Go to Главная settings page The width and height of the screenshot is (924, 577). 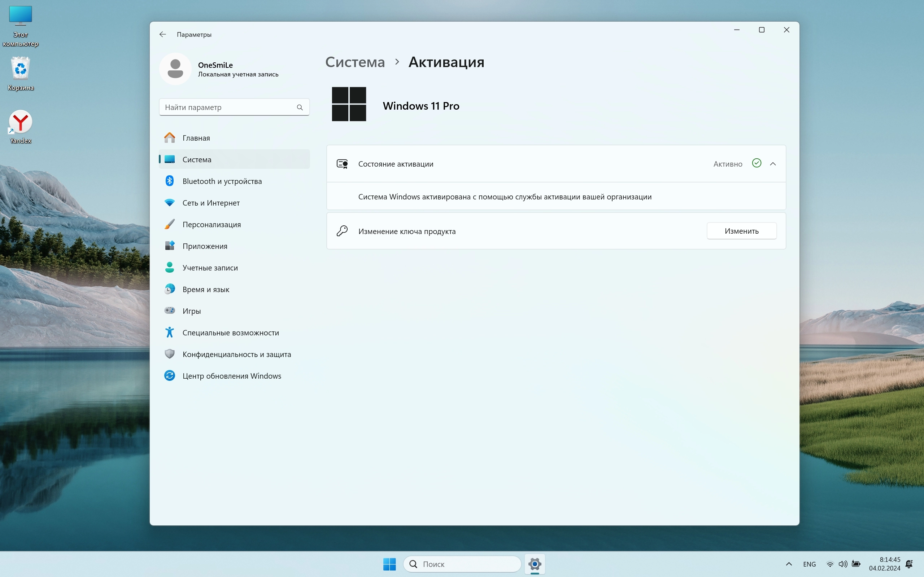(196, 138)
